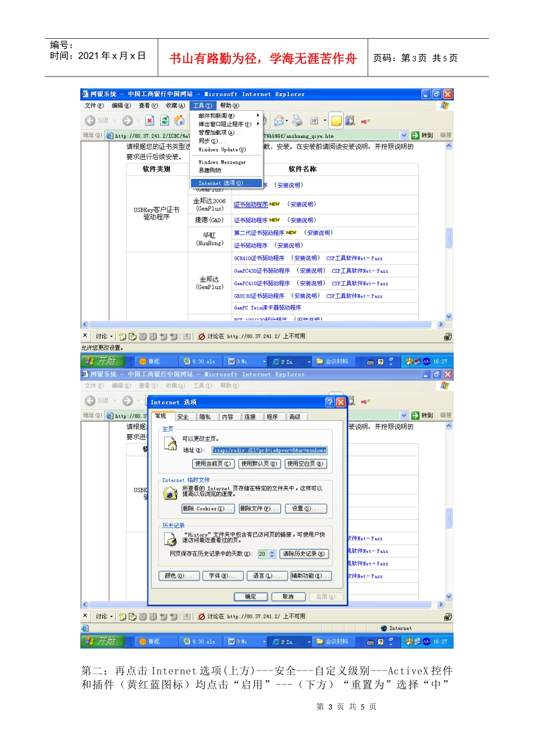The image size is (534, 756).
Task: Click the 颜色 button in Internet 选项
Action: coord(179,576)
